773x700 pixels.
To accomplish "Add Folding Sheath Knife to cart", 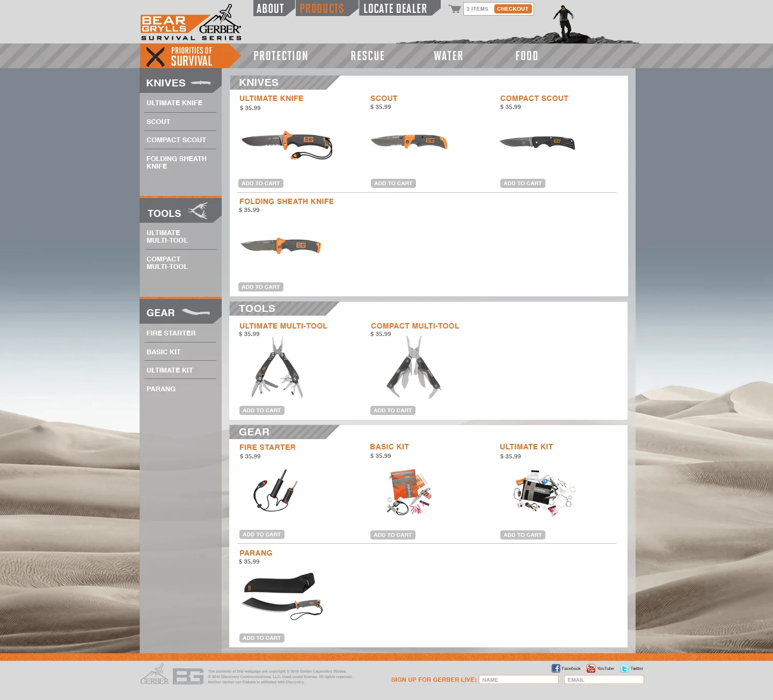I will 261,287.
